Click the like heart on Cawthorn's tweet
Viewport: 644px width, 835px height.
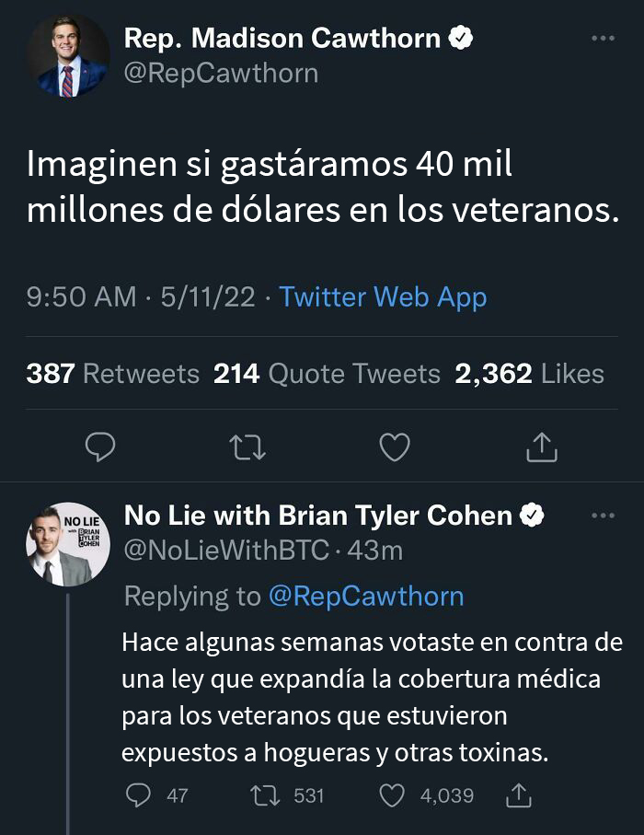pyautogui.click(x=395, y=448)
